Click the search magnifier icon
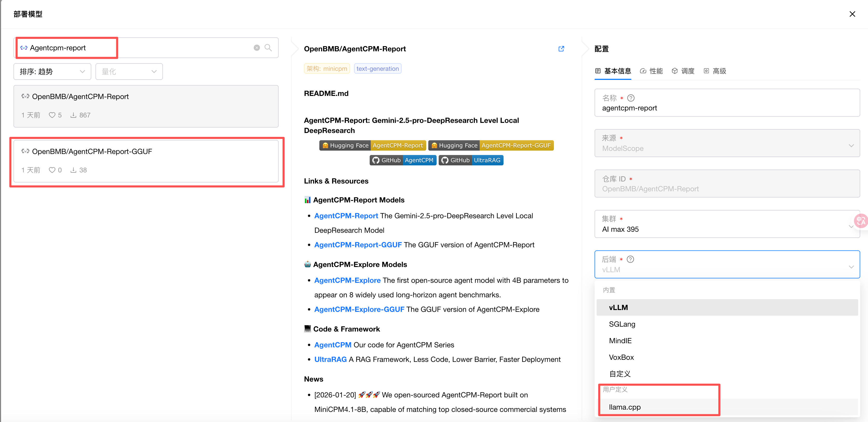Image resolution: width=868 pixels, height=422 pixels. [x=268, y=47]
